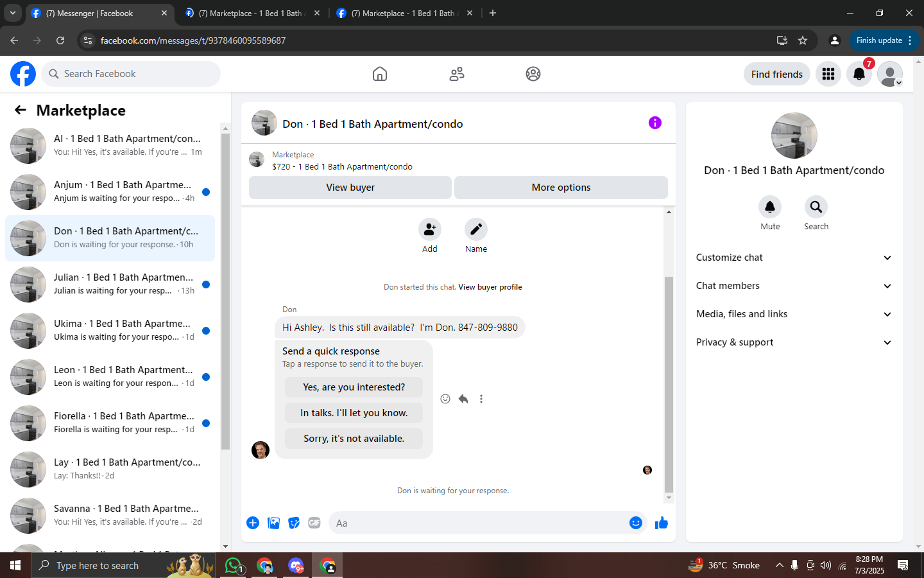Image resolution: width=924 pixels, height=578 pixels.
Task: Open notifications bell with 7 badge
Action: (x=859, y=74)
